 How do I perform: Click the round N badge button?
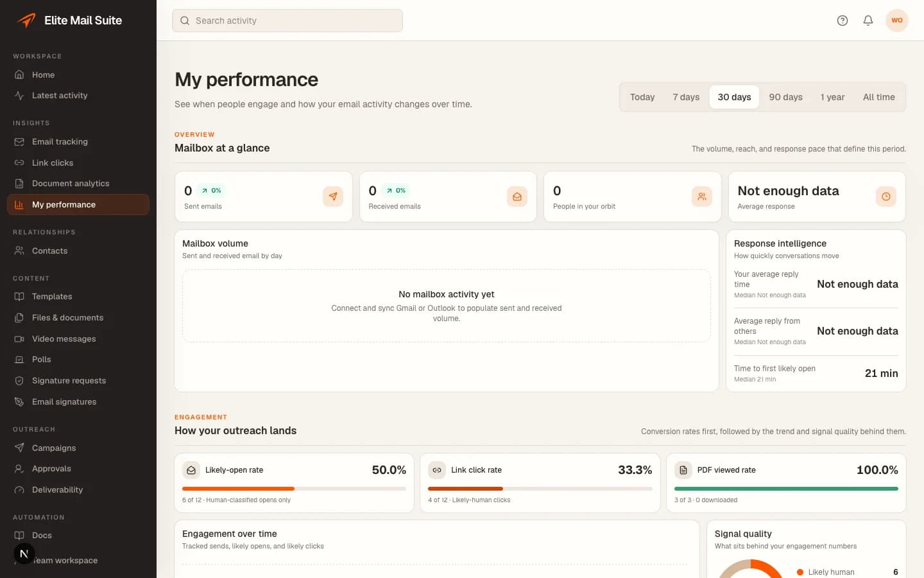(x=24, y=554)
